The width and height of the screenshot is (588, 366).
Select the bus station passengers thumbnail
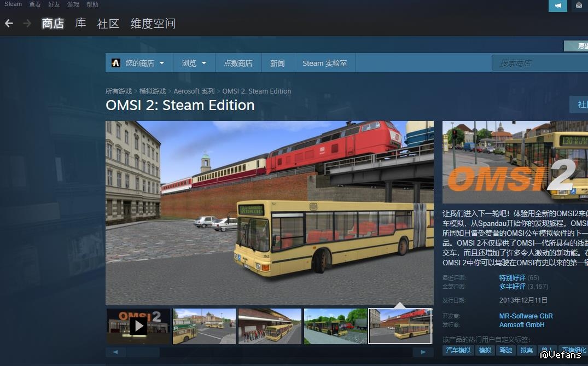(270, 326)
